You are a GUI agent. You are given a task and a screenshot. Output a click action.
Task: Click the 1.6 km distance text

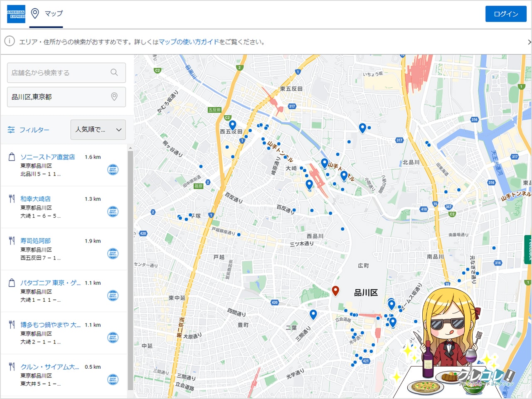pyautogui.click(x=93, y=157)
